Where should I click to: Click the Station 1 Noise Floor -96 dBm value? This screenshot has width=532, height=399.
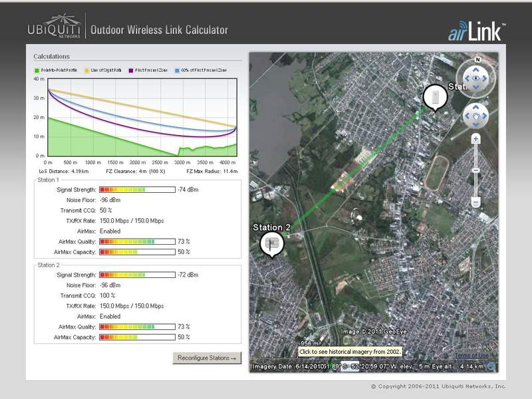[110, 200]
